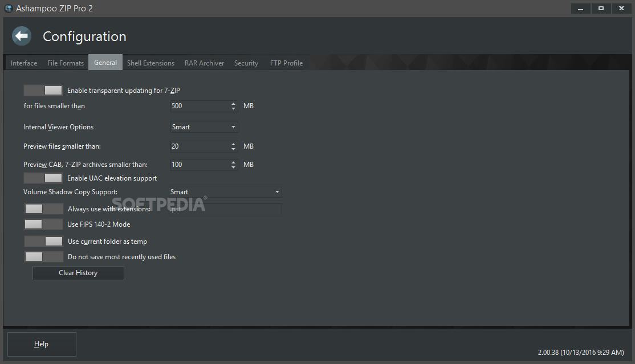
Task: Decrease Preview CAB, 7-ZIP archives size value
Action: 233,167
